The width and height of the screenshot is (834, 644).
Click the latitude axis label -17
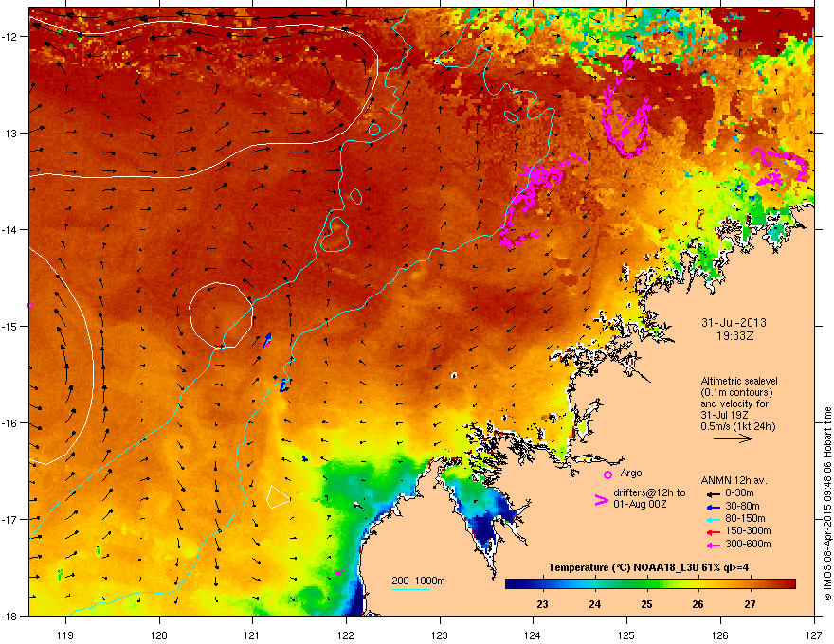click(10, 519)
